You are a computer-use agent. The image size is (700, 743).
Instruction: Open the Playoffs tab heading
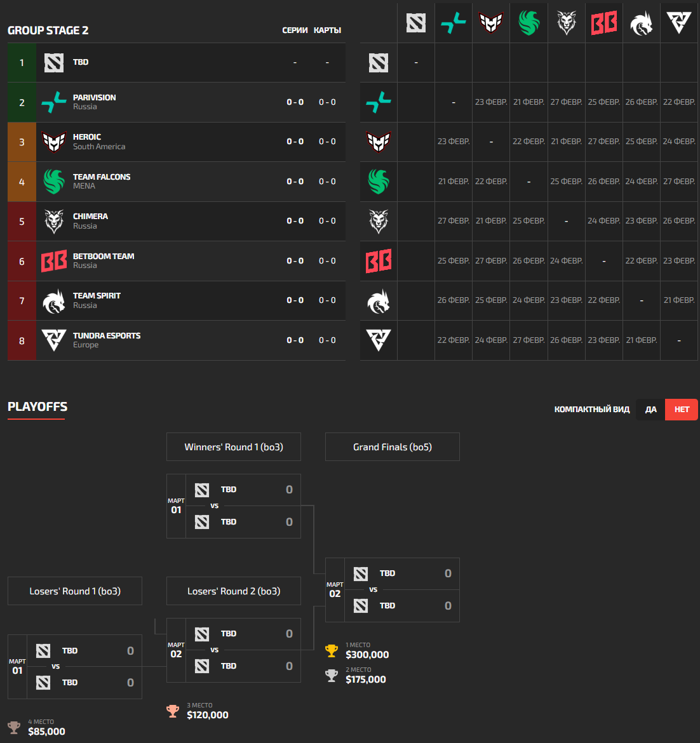(37, 407)
